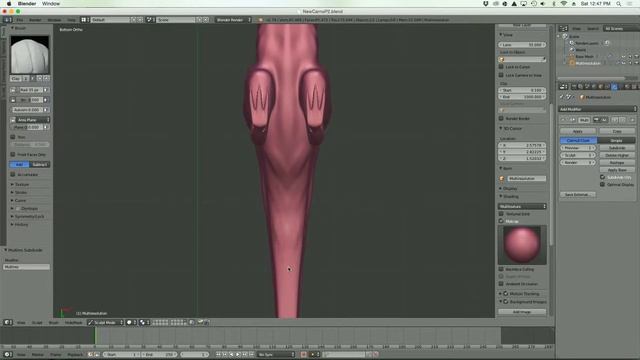Click the brush preview thumbnail
Viewport: 640px width, 360px height.
coord(29,55)
